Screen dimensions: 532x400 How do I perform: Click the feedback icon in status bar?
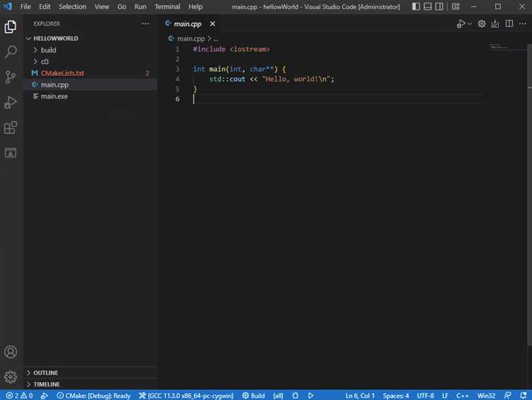508,395
